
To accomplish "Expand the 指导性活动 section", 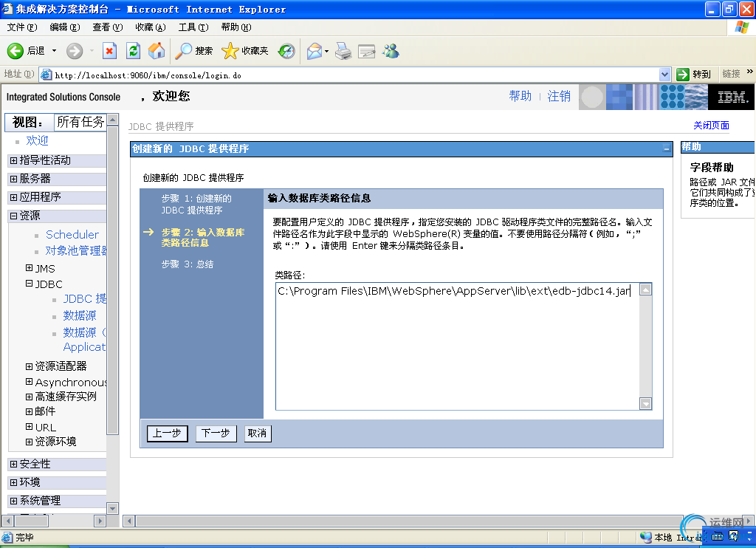I will [13, 160].
